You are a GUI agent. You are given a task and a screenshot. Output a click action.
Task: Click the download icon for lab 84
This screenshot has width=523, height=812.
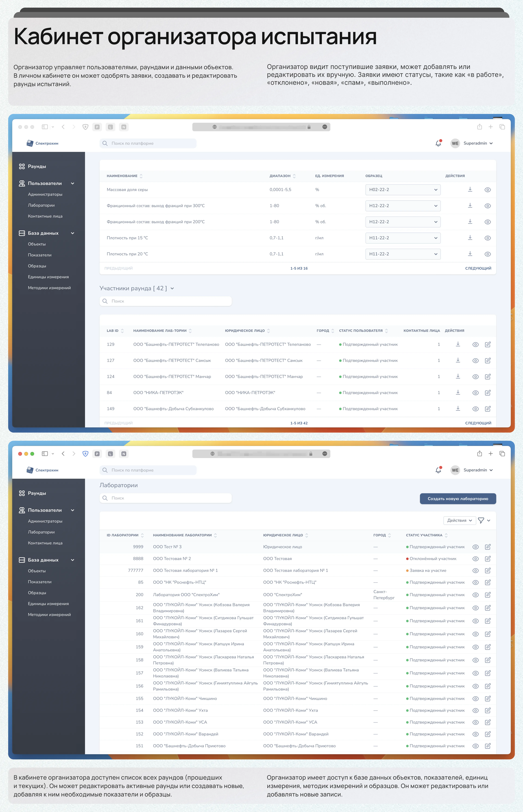(x=458, y=392)
